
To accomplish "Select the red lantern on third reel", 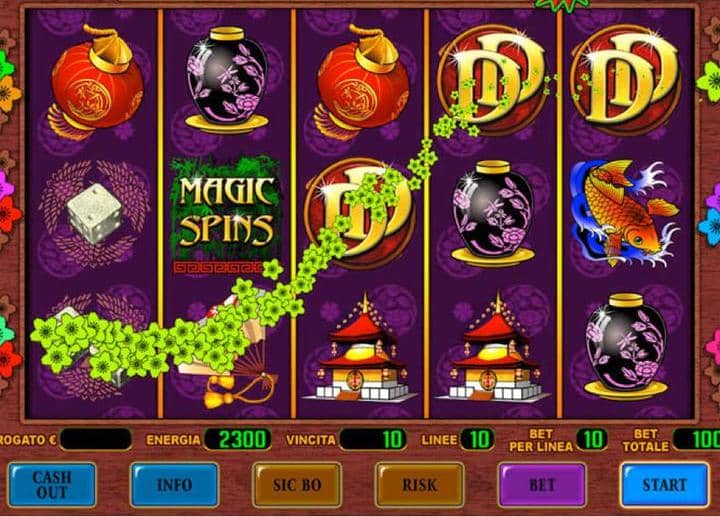I will 361,82.
